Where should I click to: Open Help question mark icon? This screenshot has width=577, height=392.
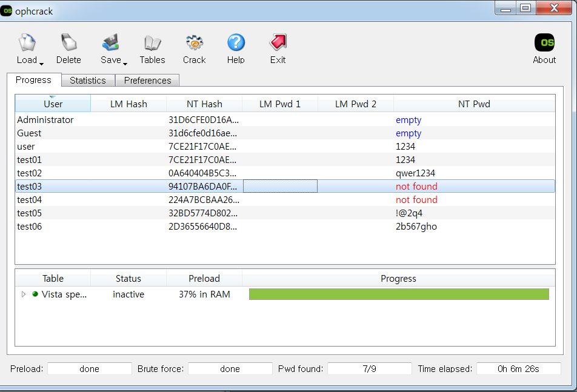(236, 42)
